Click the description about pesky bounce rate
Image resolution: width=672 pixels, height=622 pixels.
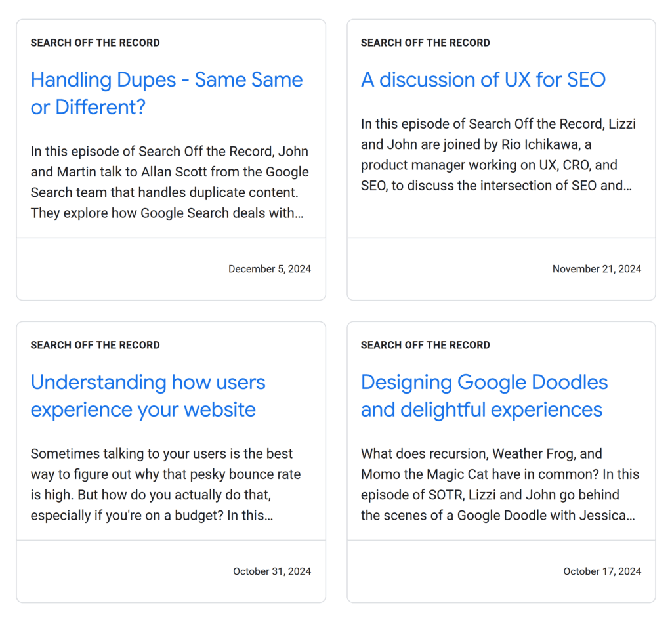click(165, 485)
